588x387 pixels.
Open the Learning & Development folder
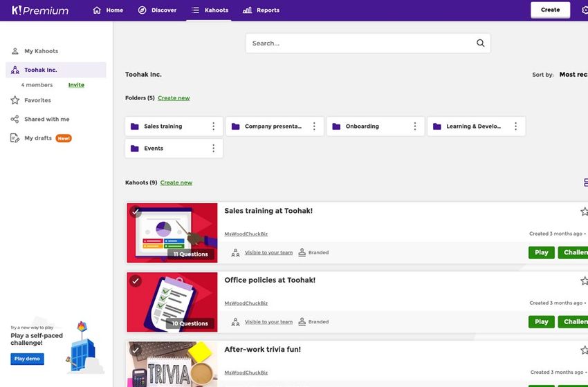[476, 126]
